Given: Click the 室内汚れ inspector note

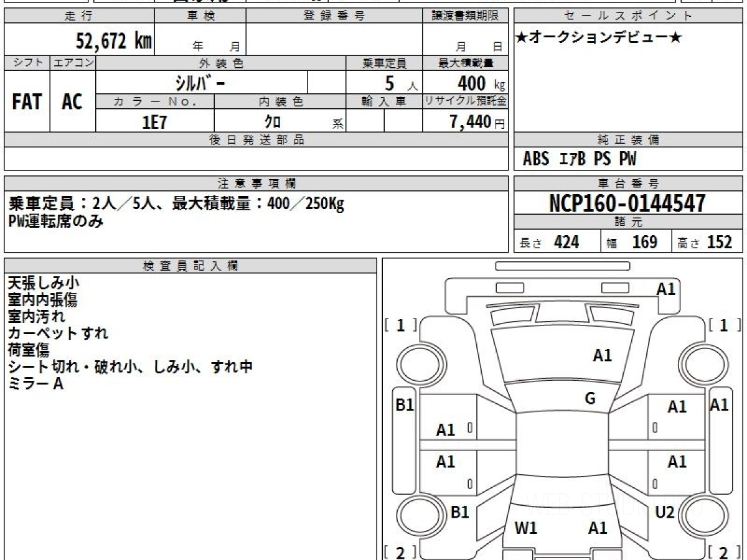Looking at the screenshot, I should (x=36, y=317).
